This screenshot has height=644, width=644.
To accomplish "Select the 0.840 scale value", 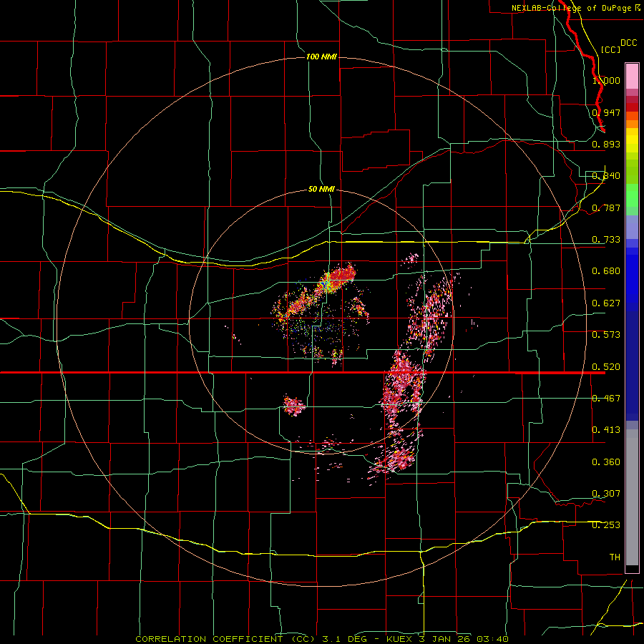I will click(x=606, y=176).
